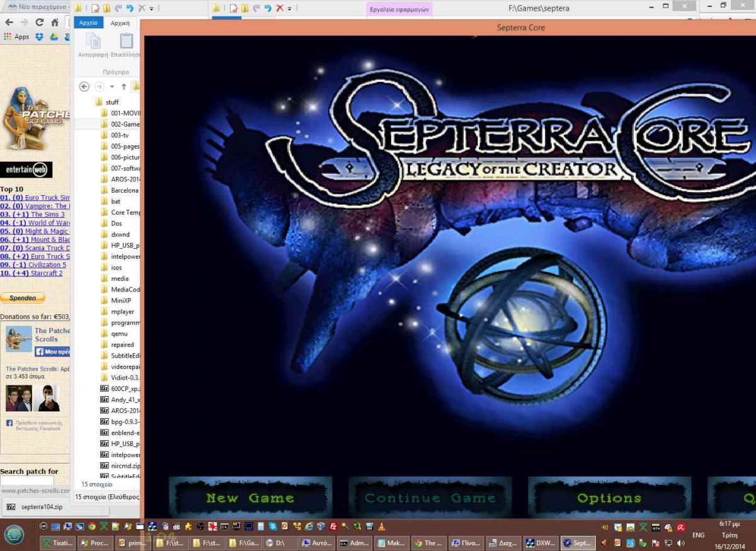Image resolution: width=756 pixels, height=551 pixels.
Task: Open the network tray icon
Action: (668, 543)
